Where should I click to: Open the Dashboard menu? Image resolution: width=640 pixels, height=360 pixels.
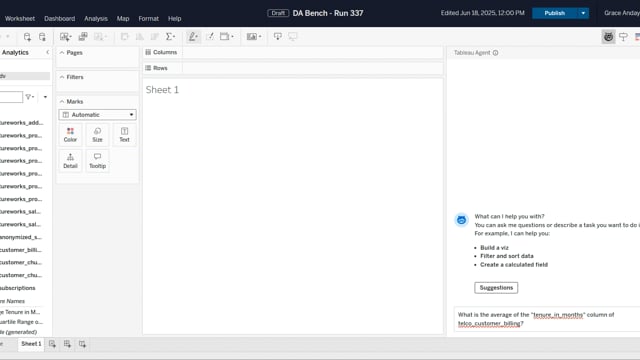pos(60,18)
